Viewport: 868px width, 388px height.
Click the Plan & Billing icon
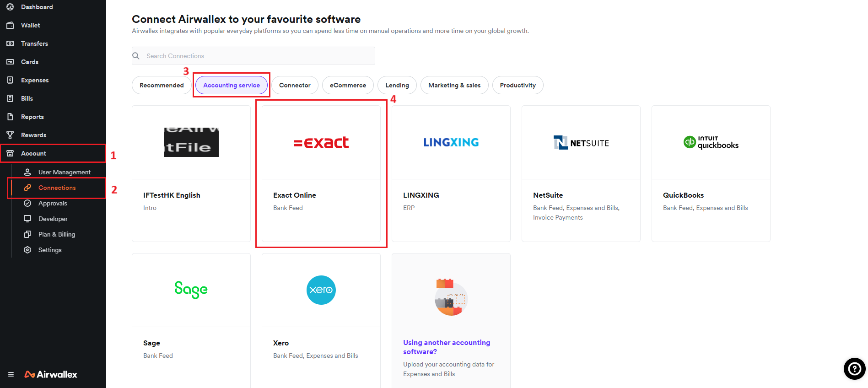(27, 234)
